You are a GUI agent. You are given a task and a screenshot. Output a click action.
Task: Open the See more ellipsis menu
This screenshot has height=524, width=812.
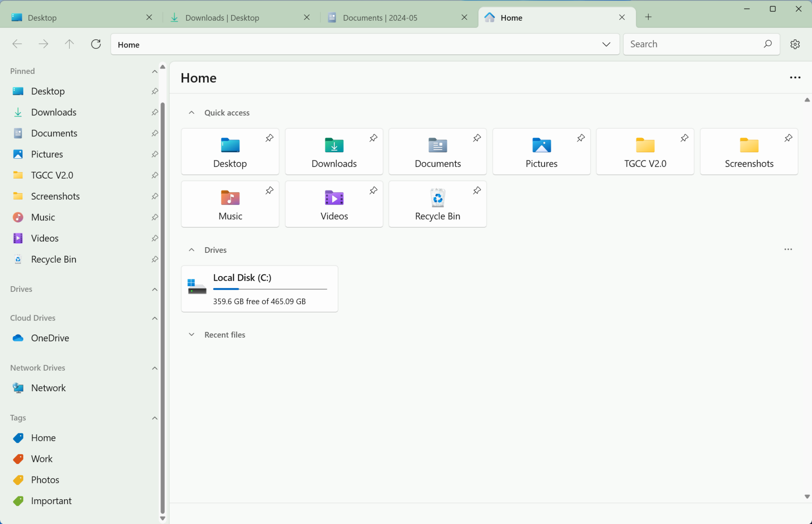(795, 77)
